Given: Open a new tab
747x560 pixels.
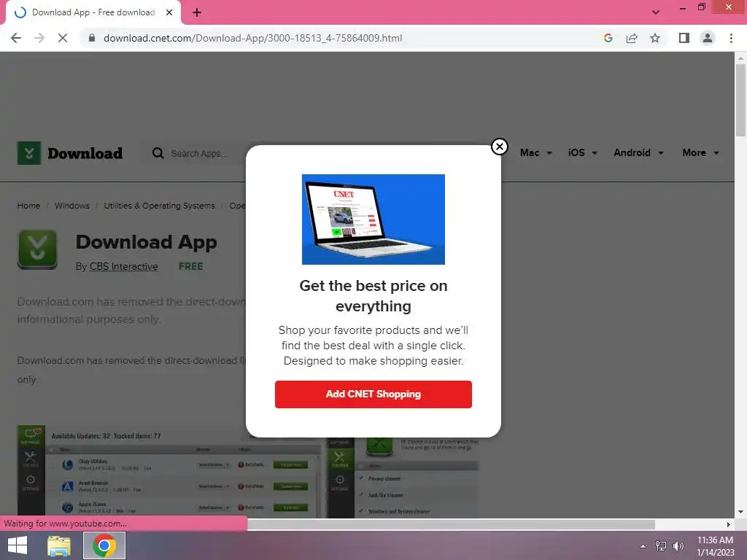Looking at the screenshot, I should coord(197,12).
